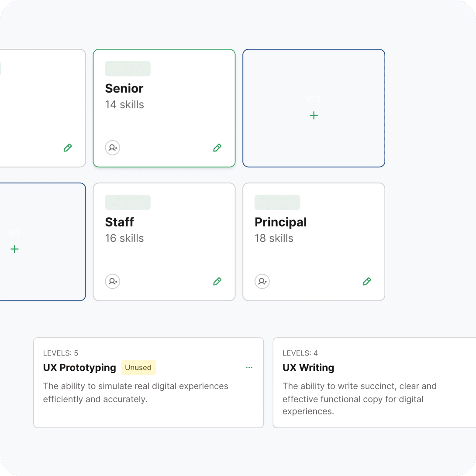Add a new level in the M1 slot
The image size is (476, 476).
pos(15,249)
